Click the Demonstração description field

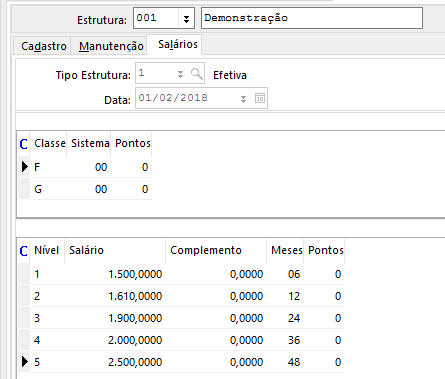pos(312,18)
